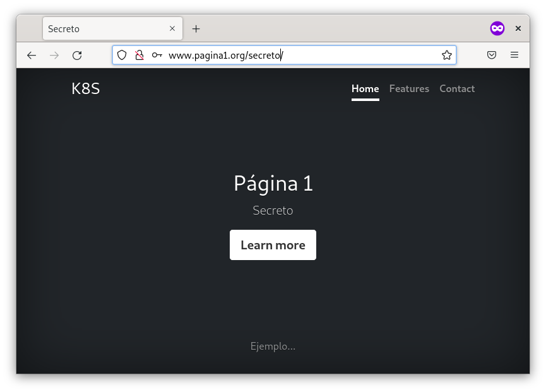The image size is (546, 392).
Task: Go back to the previous page
Action: coord(32,56)
